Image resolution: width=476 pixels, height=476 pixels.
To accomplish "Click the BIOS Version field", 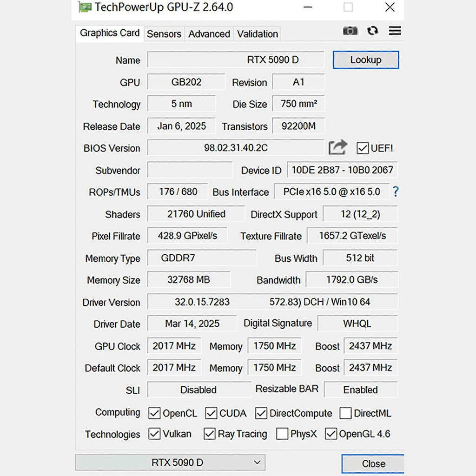I will pyautogui.click(x=236, y=148).
